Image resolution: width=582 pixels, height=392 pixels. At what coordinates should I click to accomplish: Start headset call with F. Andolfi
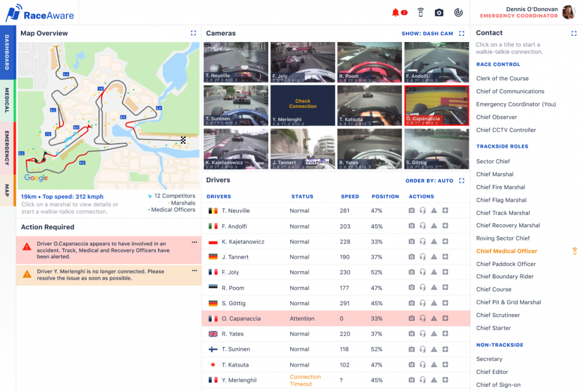(422, 226)
